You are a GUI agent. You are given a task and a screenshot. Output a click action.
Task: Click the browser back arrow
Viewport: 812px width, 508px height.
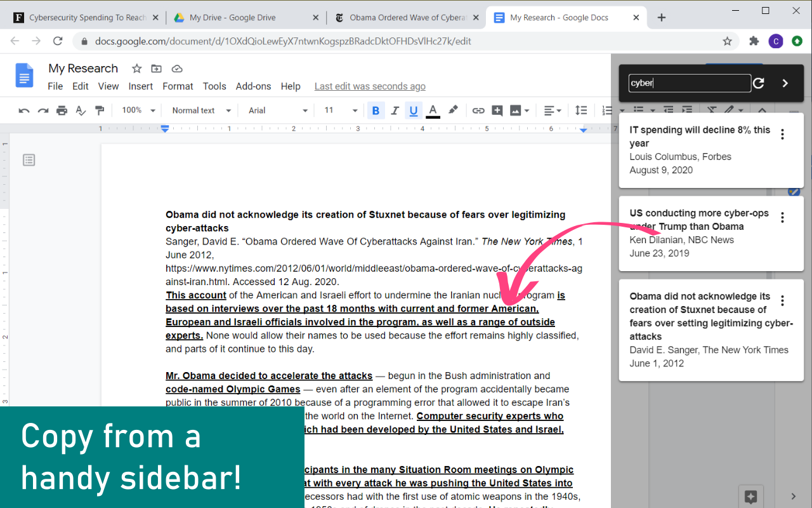15,41
